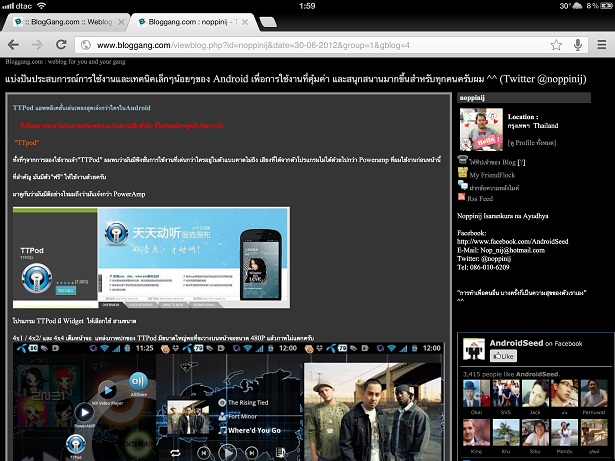Screen dimensions: 615x461
Task: Open the Rss Feed link
Action: (480, 199)
